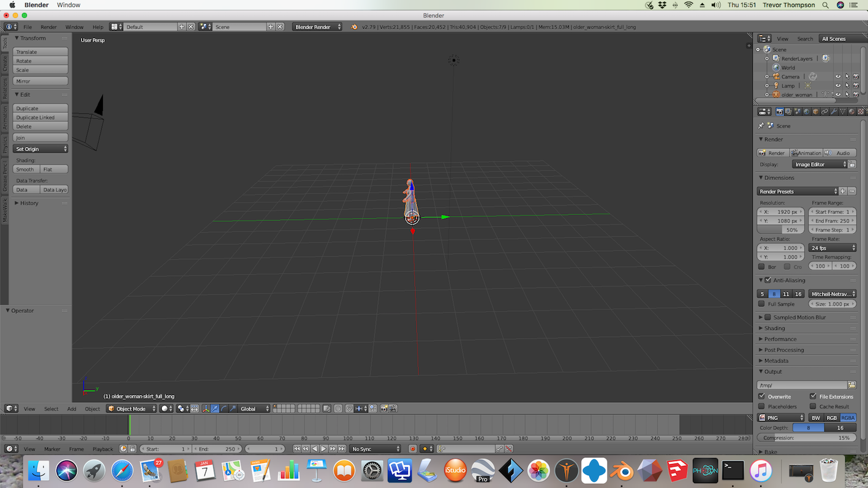Image resolution: width=868 pixels, height=488 pixels.
Task: Uncheck the File Extensions checkbox
Action: (813, 396)
